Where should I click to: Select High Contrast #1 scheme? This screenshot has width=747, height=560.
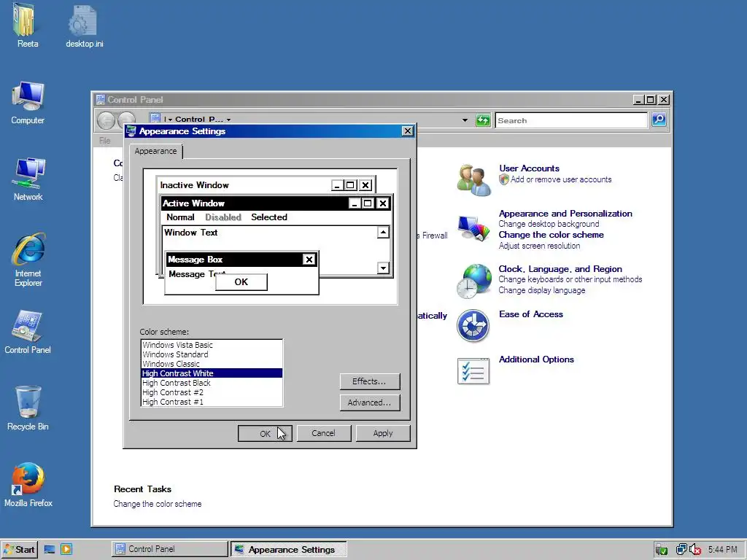(212, 402)
